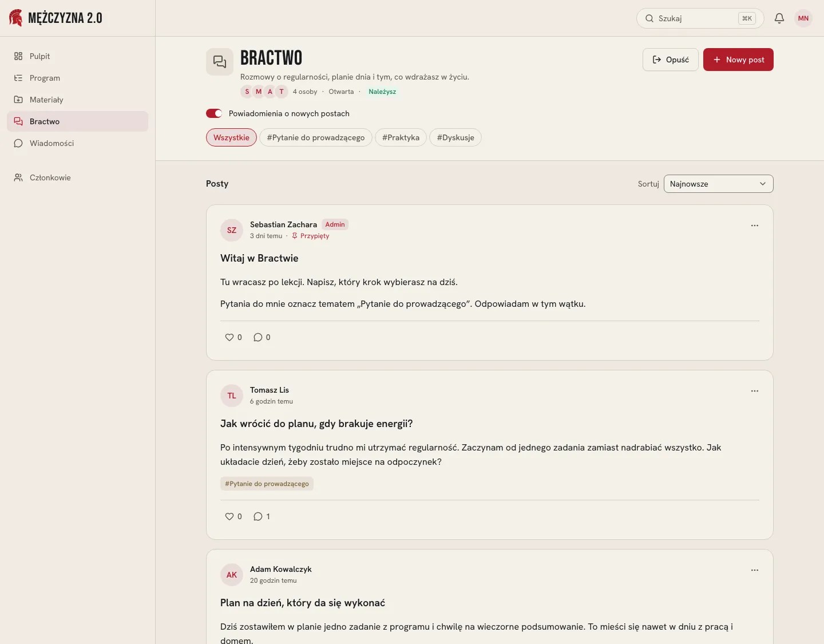Filter posts by #Dyskusje

(x=455, y=137)
